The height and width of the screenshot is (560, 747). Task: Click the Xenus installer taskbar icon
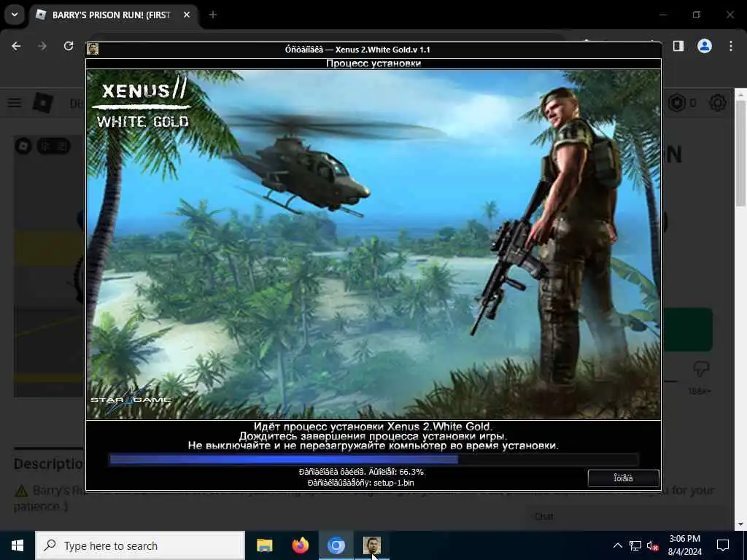tap(371, 545)
